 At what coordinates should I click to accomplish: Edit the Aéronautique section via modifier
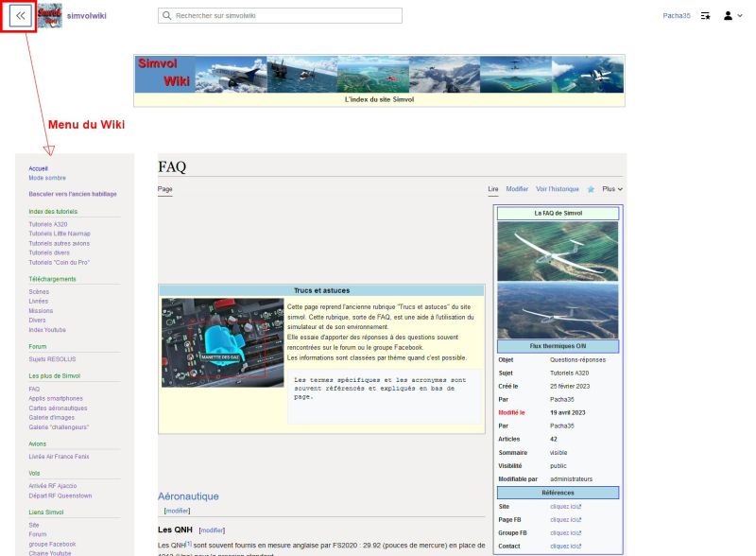tap(177, 511)
